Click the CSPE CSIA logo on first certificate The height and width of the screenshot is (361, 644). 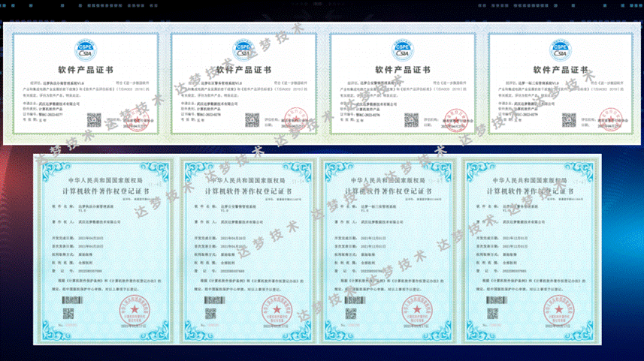point(84,50)
